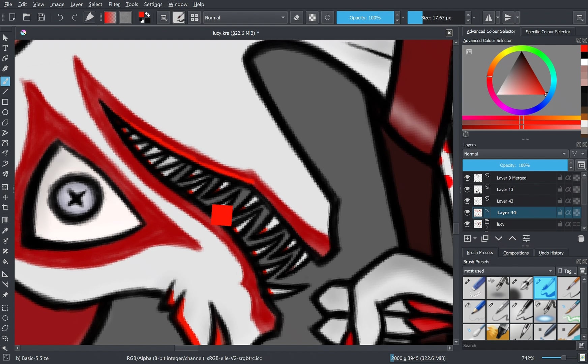Toggle eraser mode
Image resolution: width=588 pixels, height=364 pixels.
(296, 18)
